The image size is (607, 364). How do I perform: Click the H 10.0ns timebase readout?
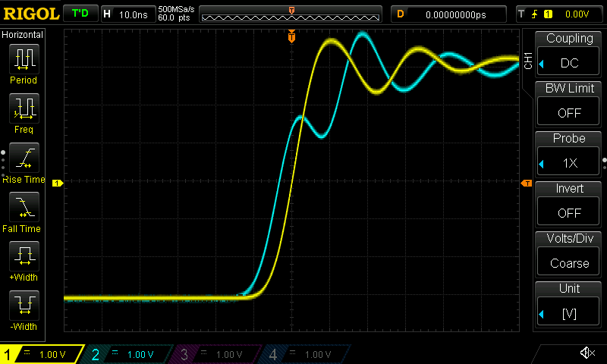click(128, 14)
